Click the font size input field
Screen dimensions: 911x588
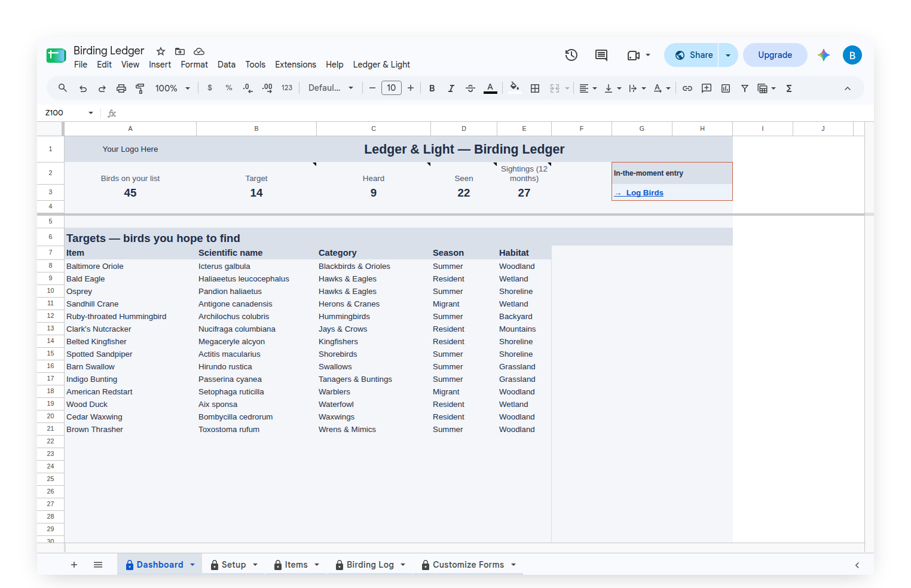[x=392, y=88]
